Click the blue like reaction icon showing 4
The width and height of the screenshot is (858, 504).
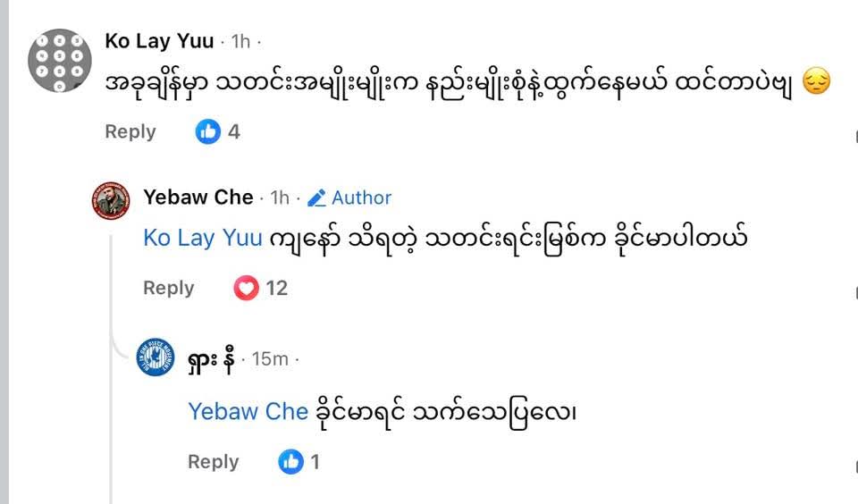207,131
